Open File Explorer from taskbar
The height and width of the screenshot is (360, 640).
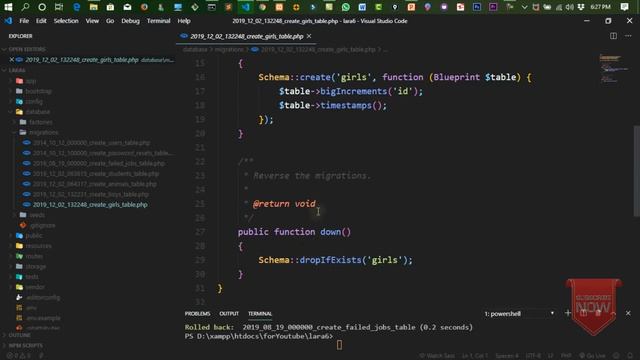pyautogui.click(x=93, y=7)
